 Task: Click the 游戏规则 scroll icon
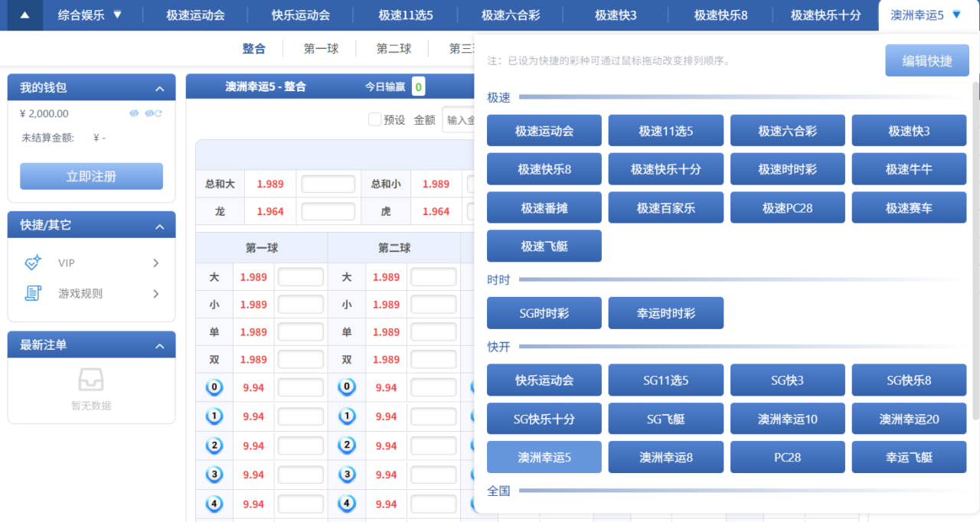point(33,293)
